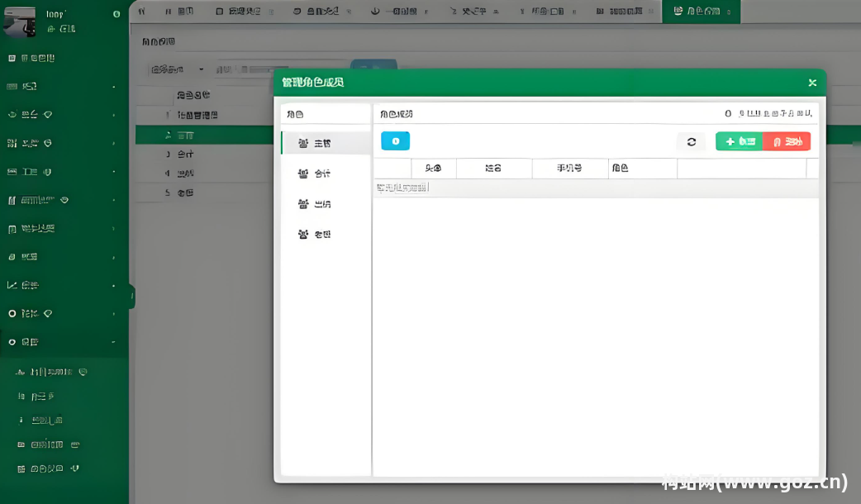
Task: Click the user-group icon beside the 出纳 role
Action: coord(304,203)
